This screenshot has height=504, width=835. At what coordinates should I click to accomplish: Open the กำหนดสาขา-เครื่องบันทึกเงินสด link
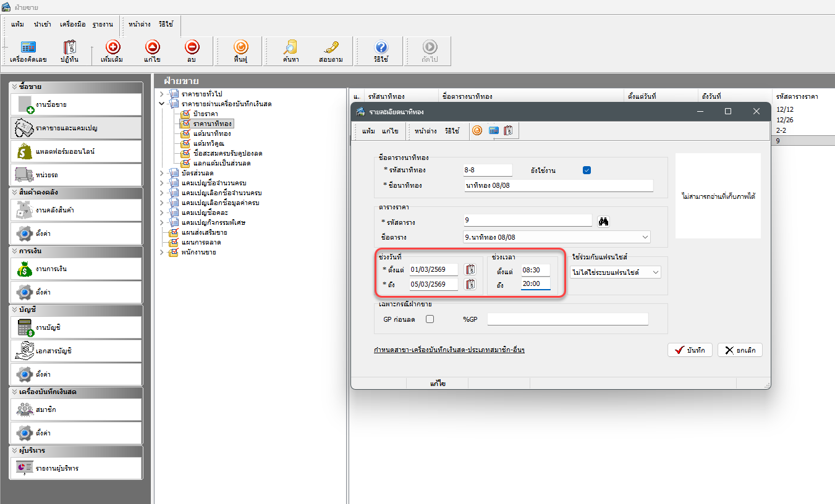point(449,350)
